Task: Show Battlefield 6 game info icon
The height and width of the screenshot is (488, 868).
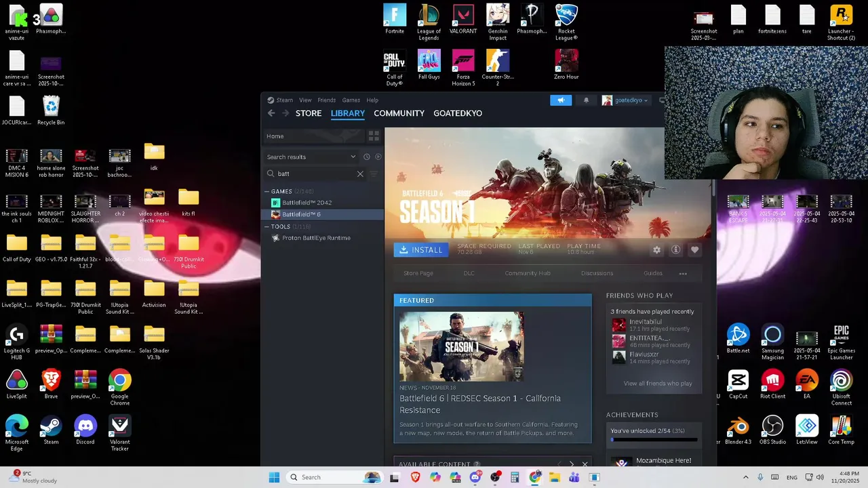Action: tap(675, 250)
